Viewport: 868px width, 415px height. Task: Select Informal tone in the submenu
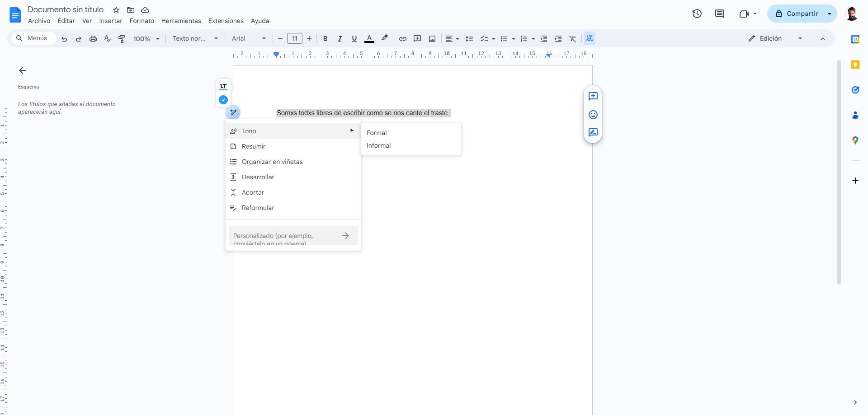379,145
